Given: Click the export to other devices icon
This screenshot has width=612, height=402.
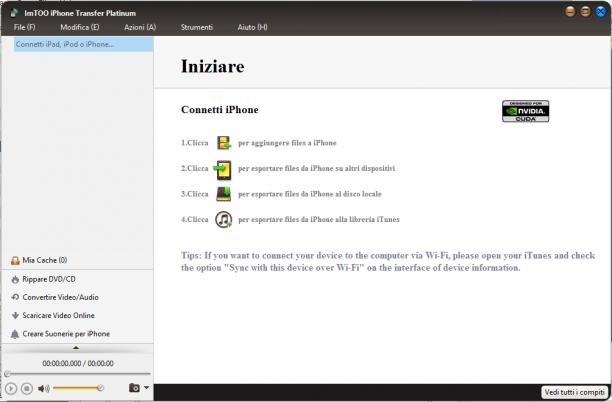Looking at the screenshot, I should coord(223,170).
